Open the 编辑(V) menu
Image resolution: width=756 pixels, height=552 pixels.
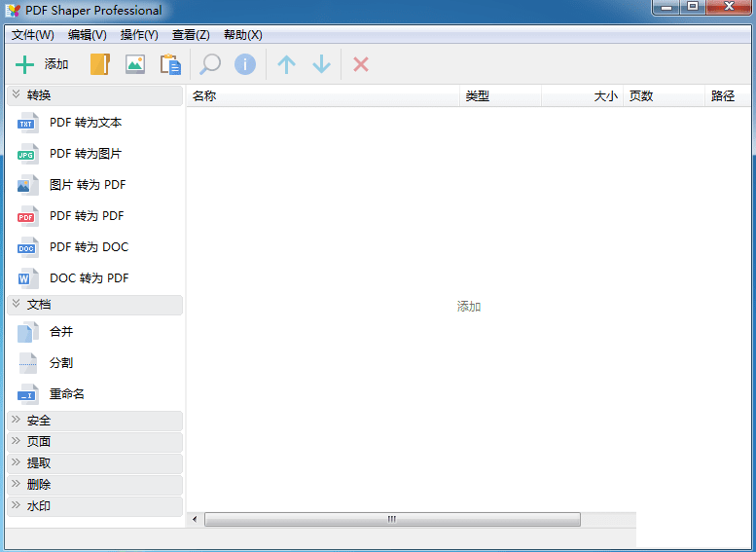(88, 35)
